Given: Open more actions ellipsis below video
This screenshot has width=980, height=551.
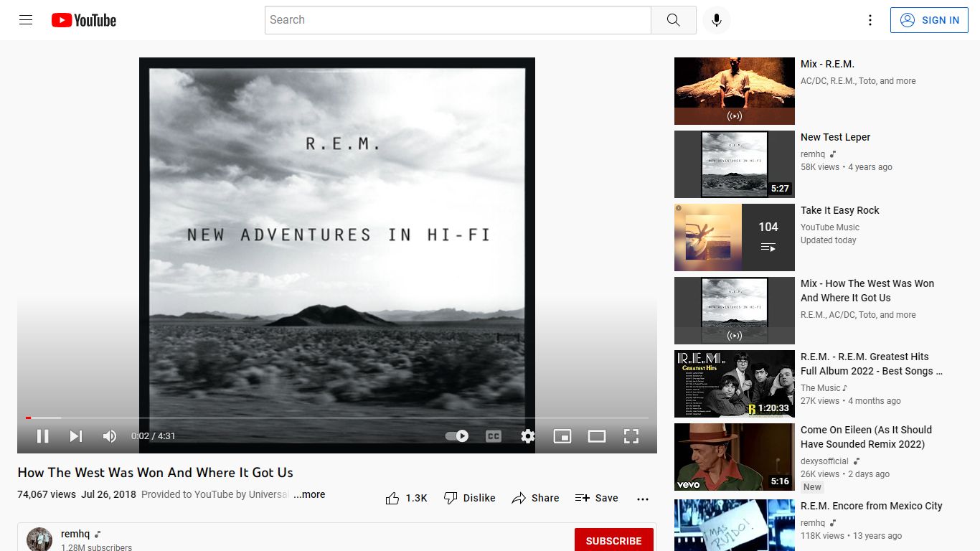Looking at the screenshot, I should tap(643, 499).
